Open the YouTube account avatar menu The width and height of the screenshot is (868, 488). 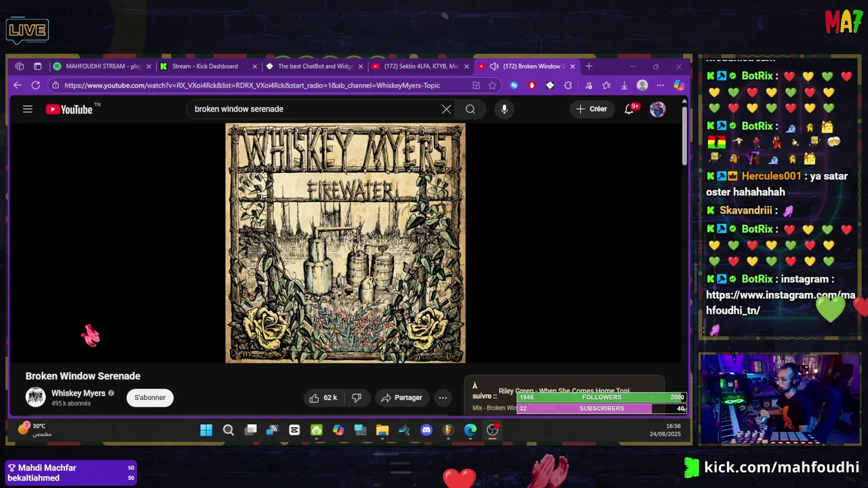click(658, 109)
